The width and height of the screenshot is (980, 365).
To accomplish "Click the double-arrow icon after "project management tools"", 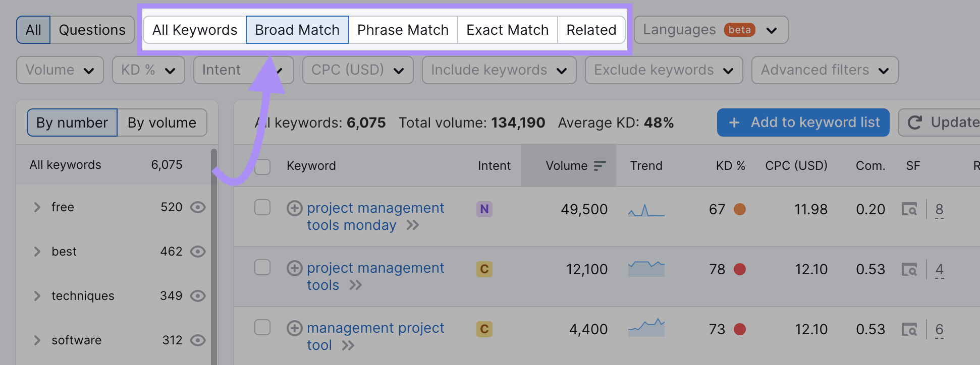I will [x=355, y=285].
